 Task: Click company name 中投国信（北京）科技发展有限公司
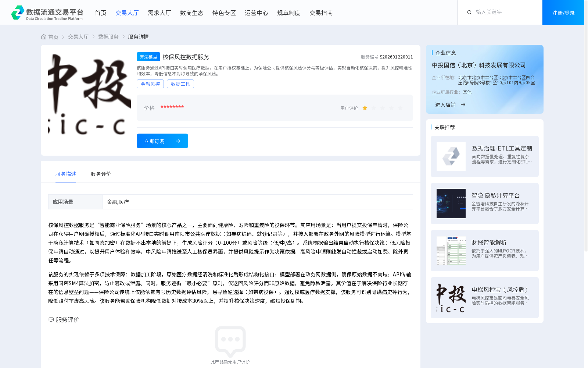coord(479,65)
